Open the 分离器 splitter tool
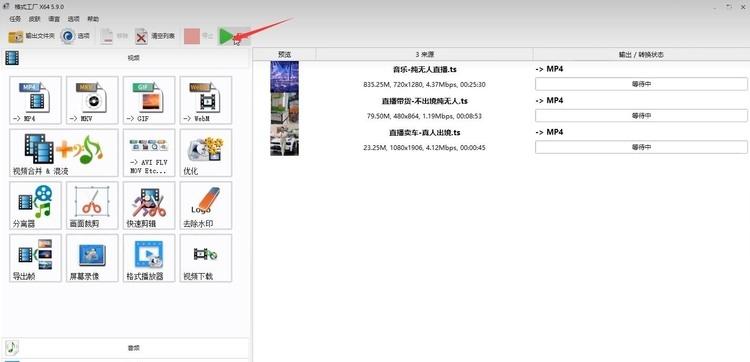The height and width of the screenshot is (362, 750). coord(35,205)
